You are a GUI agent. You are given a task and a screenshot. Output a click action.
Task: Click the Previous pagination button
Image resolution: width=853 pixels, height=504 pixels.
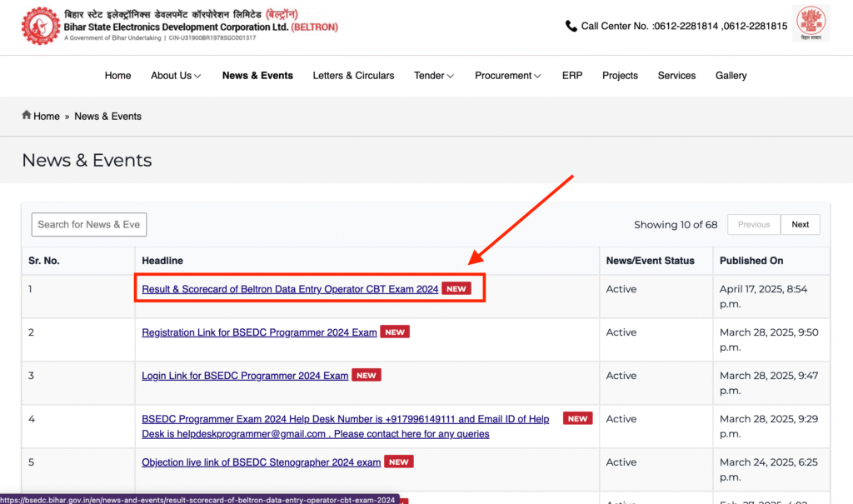(x=753, y=224)
